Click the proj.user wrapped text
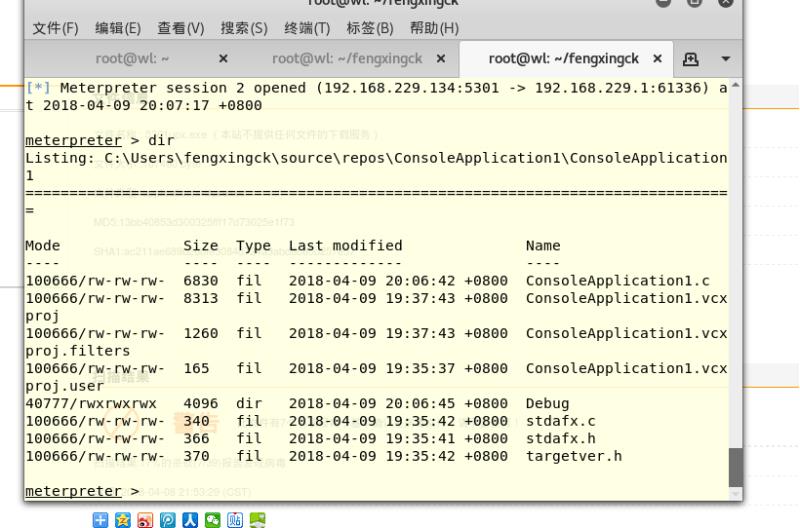Image resolution: width=800 pixels, height=528 pixels. (x=64, y=386)
